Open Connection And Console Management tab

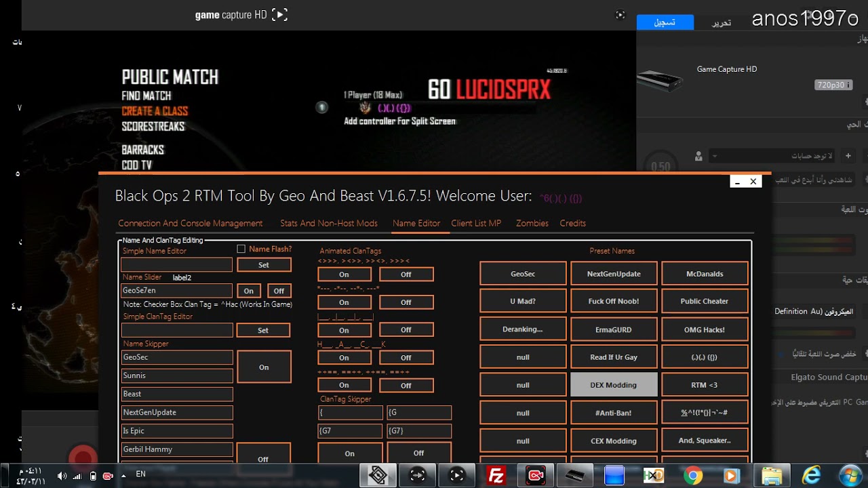point(191,223)
